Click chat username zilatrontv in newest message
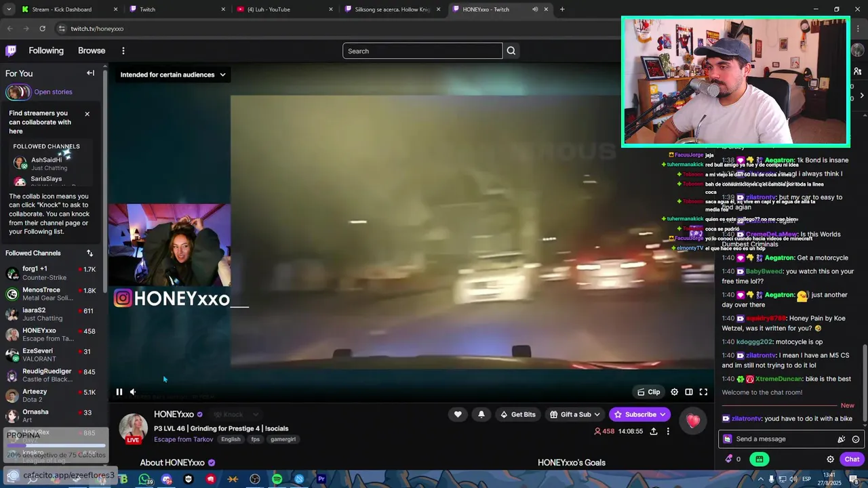The width and height of the screenshot is (868, 488). (x=747, y=419)
